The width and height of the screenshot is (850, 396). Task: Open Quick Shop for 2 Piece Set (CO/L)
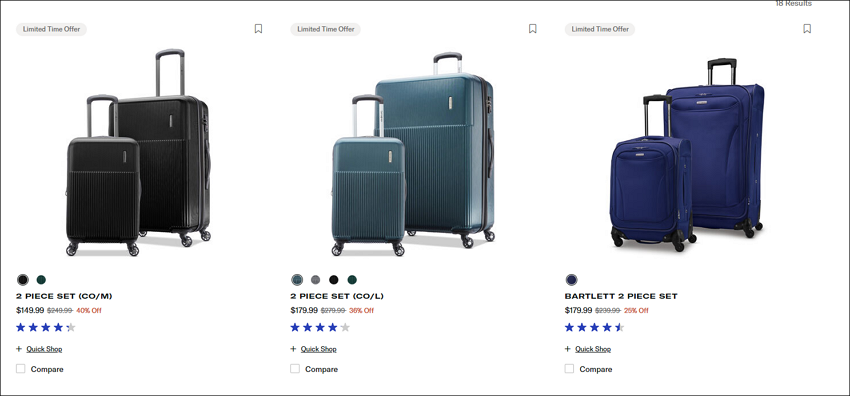click(318, 349)
